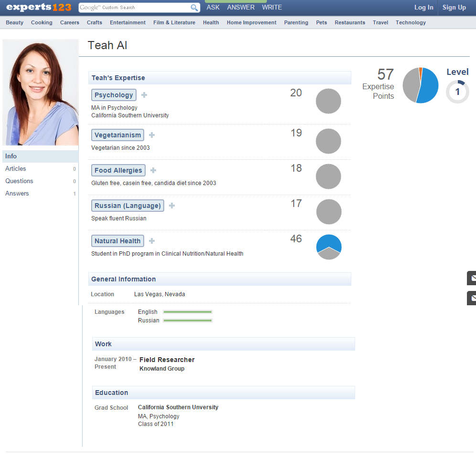Click the English proficiency bar
The height and width of the screenshot is (466, 476).
(188, 312)
